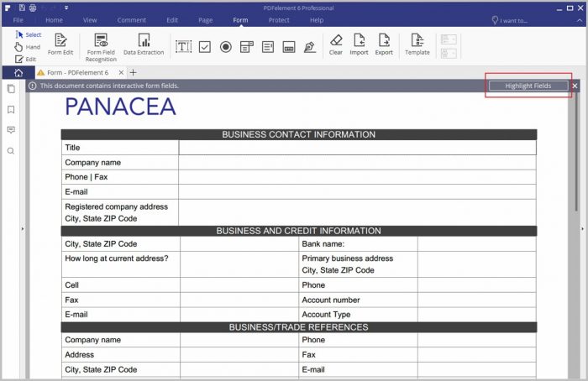Click the Registered company address label
The width and height of the screenshot is (588, 381).
click(x=116, y=206)
